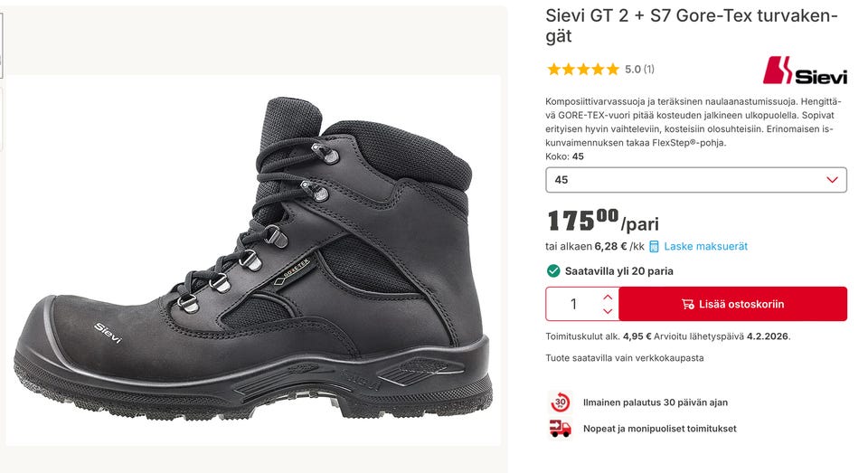
Task: Click the calculator icon beside Laske maksuerät
Action: pyautogui.click(x=654, y=246)
